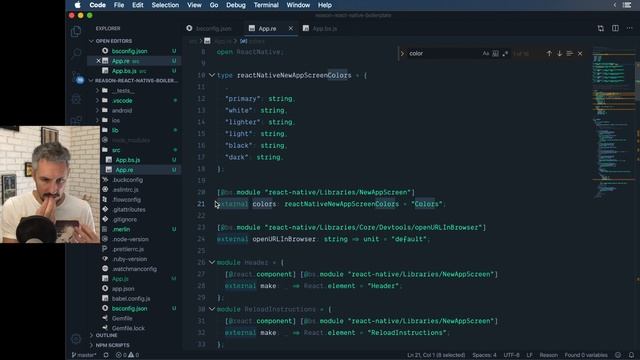
Task: Toggle Match Case in find widget
Action: pos(486,53)
